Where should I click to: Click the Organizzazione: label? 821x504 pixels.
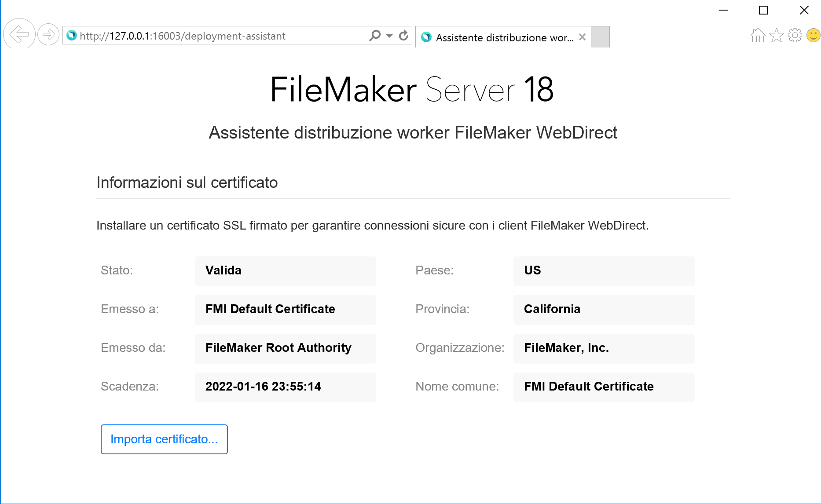coord(460,348)
